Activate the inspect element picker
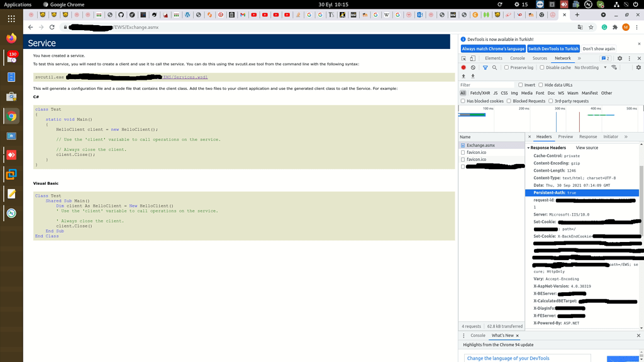 [x=464, y=58]
